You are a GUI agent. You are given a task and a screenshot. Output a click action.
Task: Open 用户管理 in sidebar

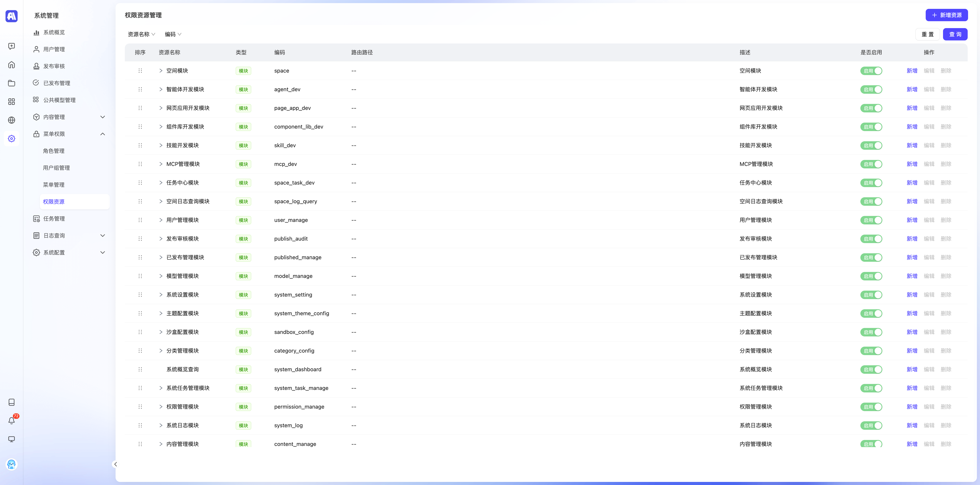coord(54,49)
